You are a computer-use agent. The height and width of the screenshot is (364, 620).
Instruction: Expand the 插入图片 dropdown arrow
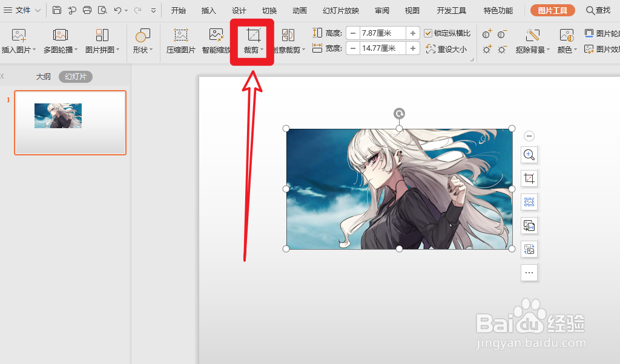pos(35,50)
